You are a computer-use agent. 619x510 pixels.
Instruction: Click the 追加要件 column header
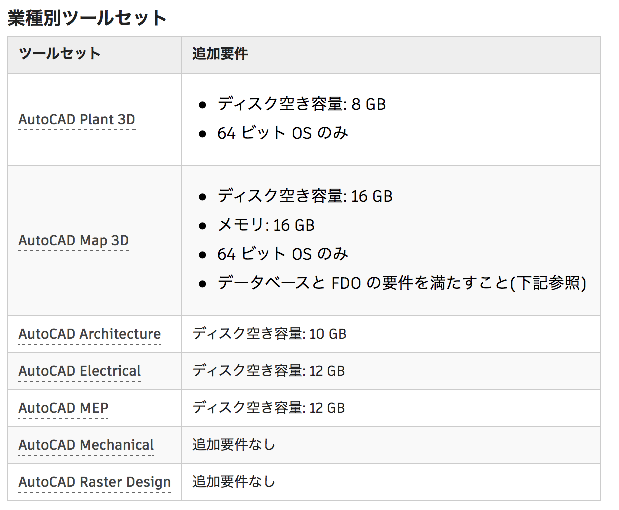click(220, 54)
